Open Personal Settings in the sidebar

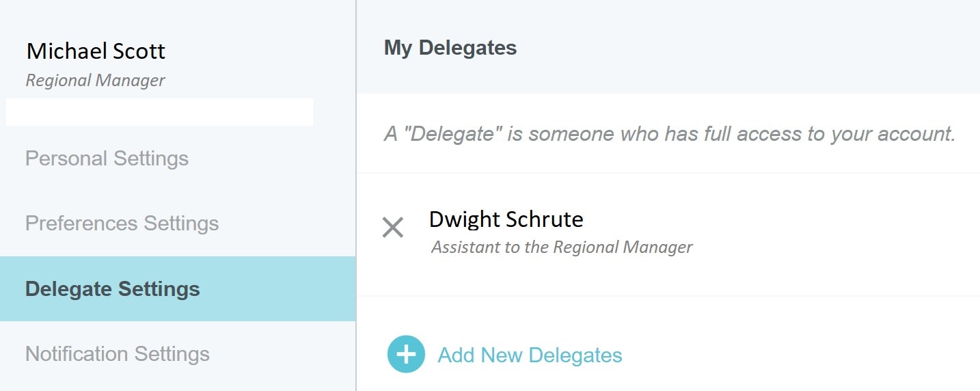coord(107,159)
